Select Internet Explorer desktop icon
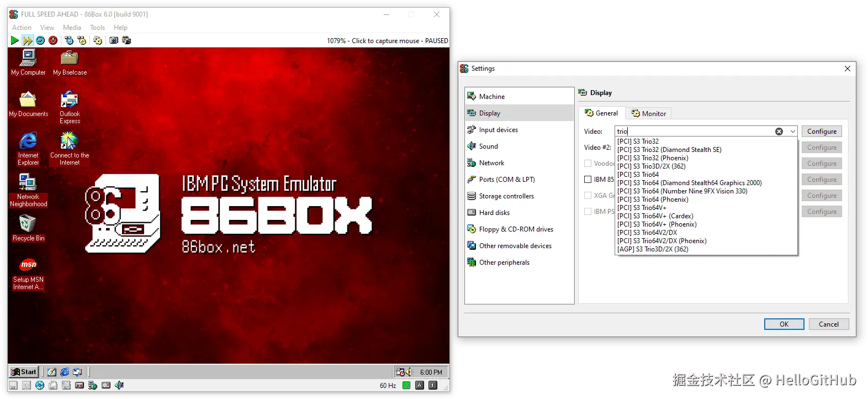868x399 pixels. point(28,149)
